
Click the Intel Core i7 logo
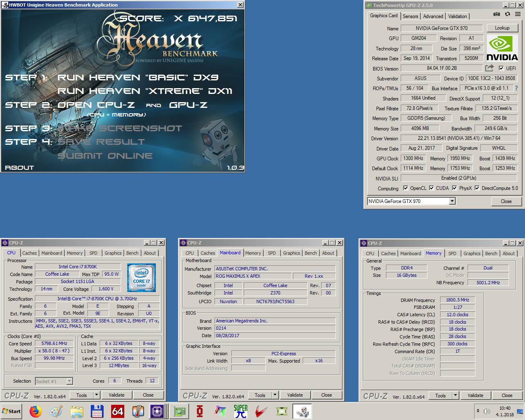142,278
